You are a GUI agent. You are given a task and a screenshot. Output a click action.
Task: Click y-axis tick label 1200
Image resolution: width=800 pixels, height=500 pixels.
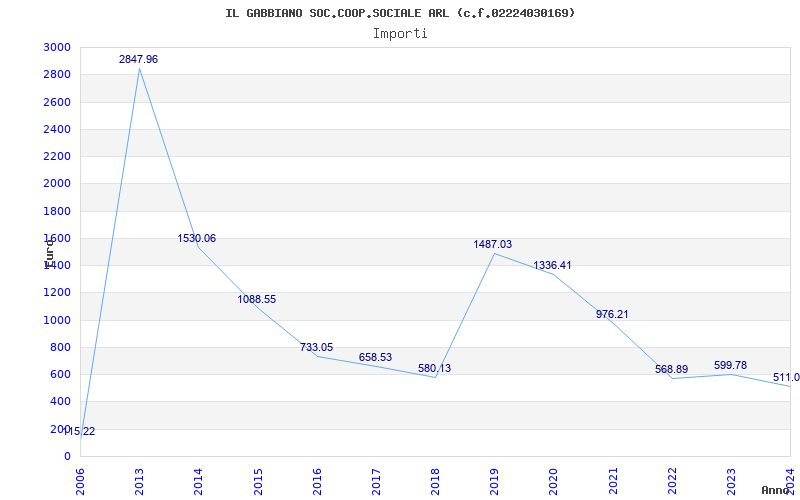point(57,293)
